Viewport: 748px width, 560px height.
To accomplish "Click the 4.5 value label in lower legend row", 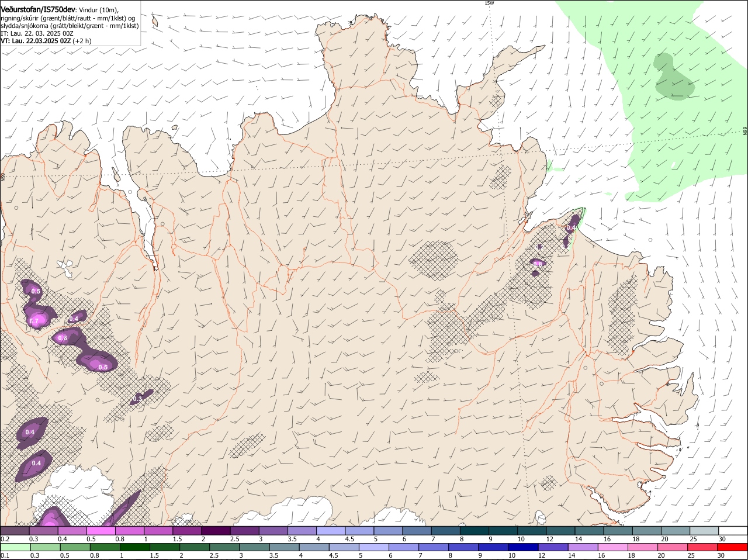I will click(x=333, y=555).
